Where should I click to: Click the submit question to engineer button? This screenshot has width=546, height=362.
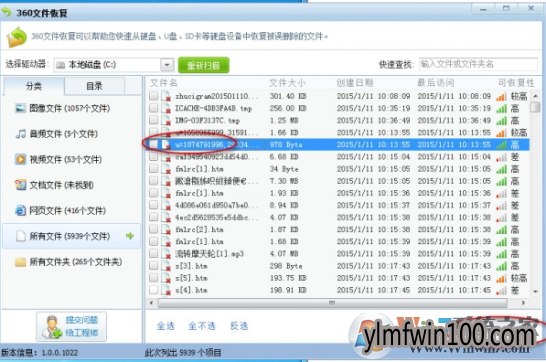point(71,326)
